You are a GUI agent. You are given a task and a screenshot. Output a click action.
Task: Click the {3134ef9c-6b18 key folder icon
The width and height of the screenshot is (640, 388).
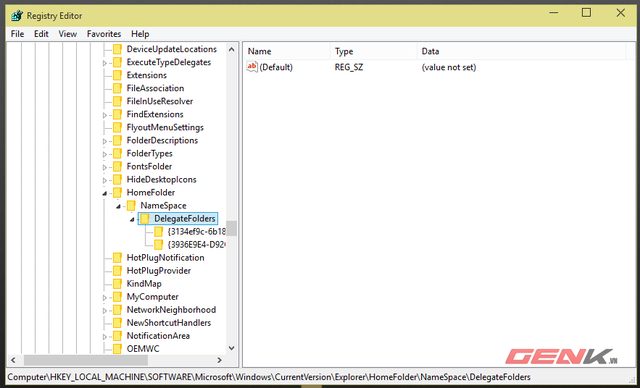158,232
